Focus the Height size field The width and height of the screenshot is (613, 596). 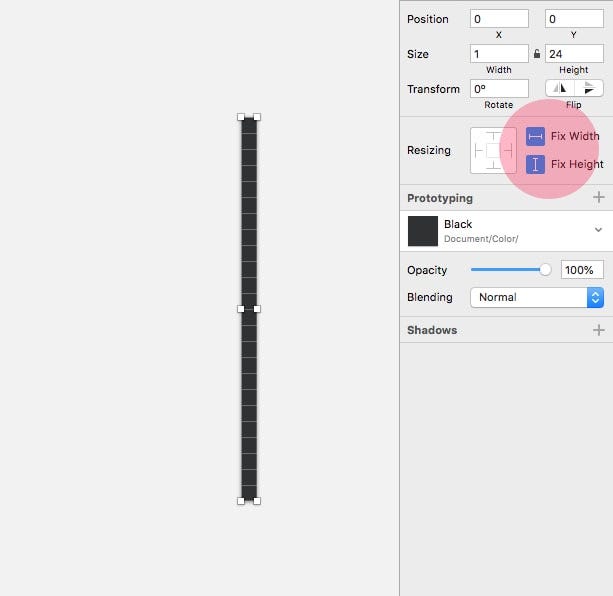574,54
